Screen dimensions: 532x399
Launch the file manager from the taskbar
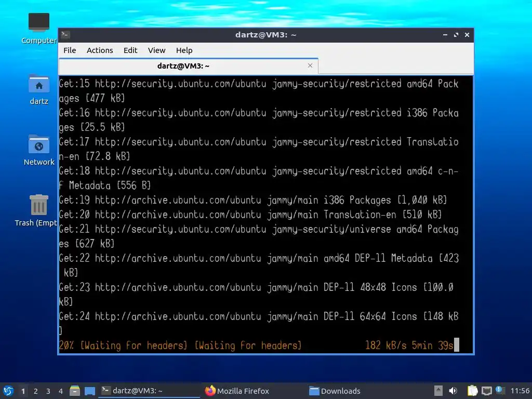(x=75, y=391)
